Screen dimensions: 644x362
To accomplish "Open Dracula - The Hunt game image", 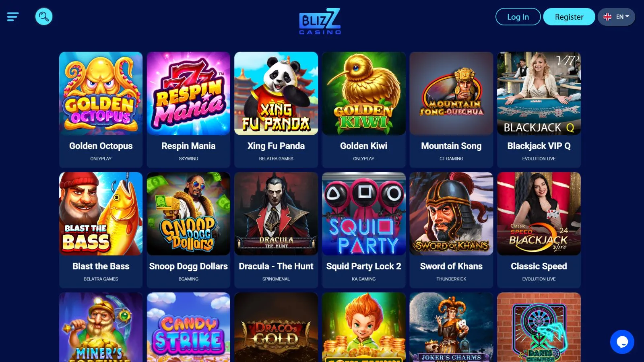I will click(x=276, y=214).
